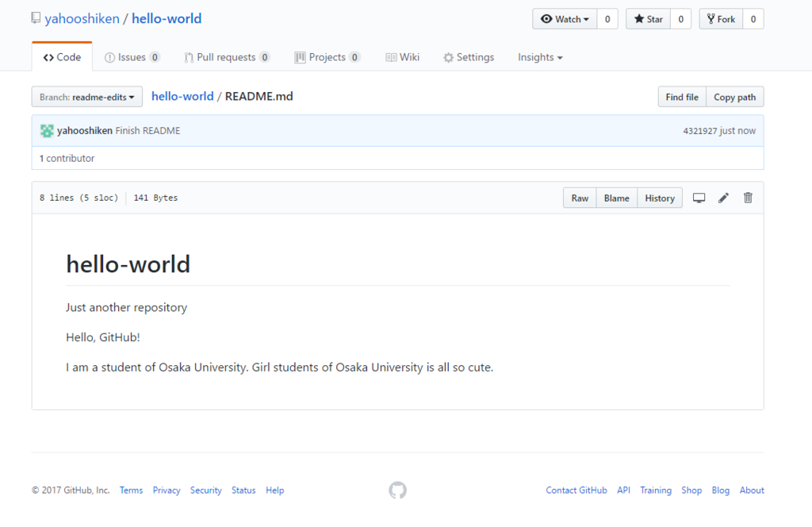Expand the Insights dropdown
Screen dimensions: 812x527
point(540,57)
